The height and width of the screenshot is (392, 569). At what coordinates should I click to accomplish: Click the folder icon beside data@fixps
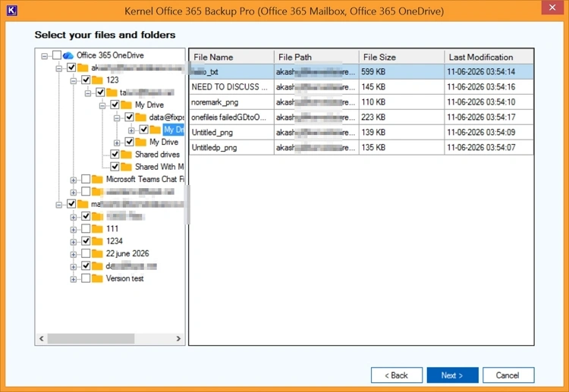pos(140,117)
